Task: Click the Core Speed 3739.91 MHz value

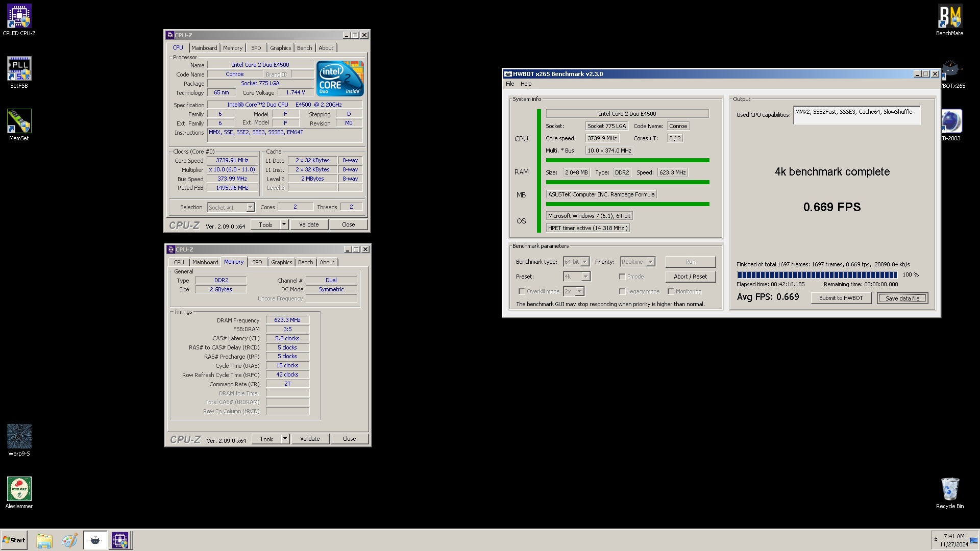Action: click(x=232, y=160)
